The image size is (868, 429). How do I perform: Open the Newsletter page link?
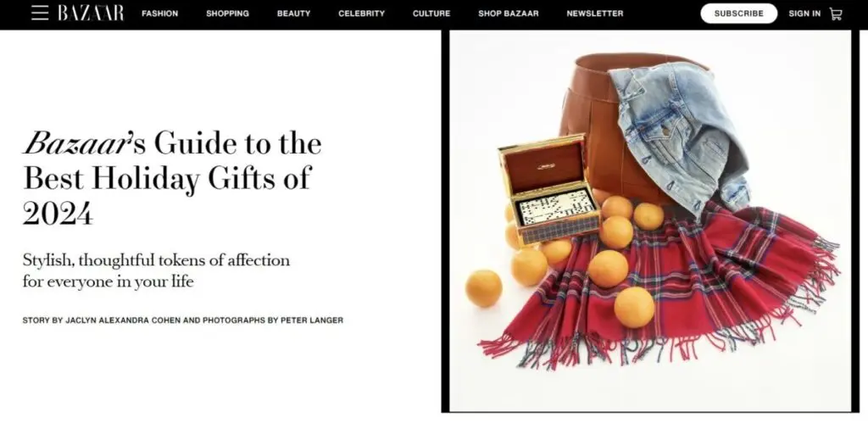click(x=594, y=14)
